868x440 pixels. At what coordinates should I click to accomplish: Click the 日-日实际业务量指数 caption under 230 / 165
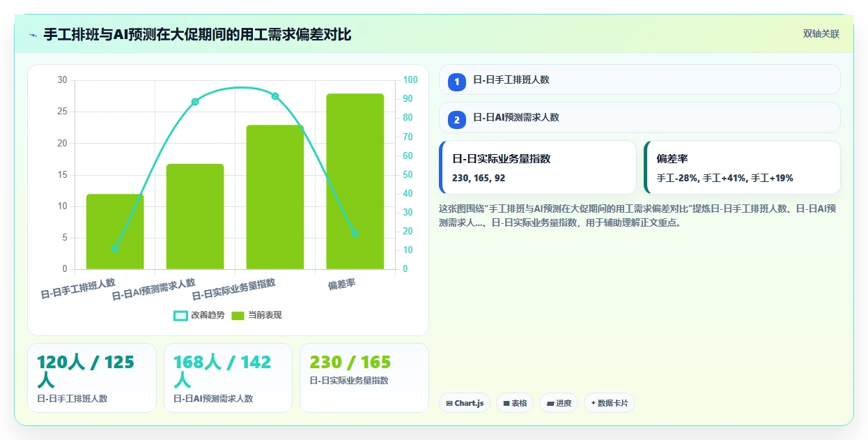tap(349, 381)
